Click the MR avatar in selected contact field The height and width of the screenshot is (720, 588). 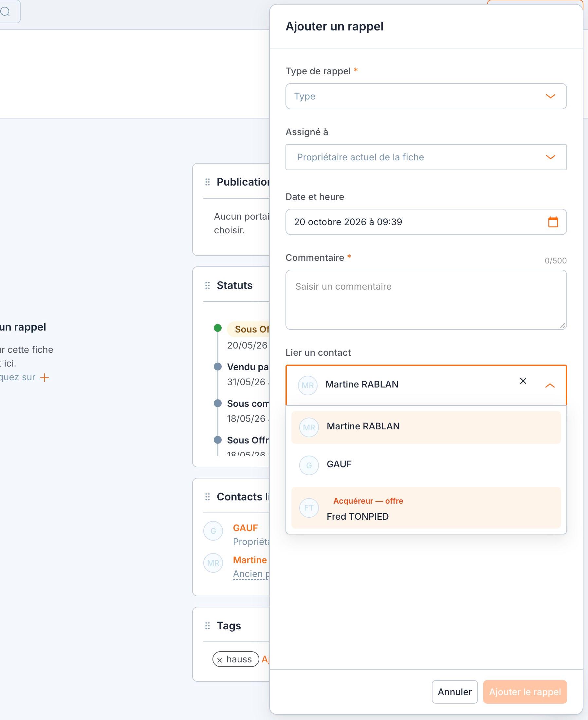point(307,385)
